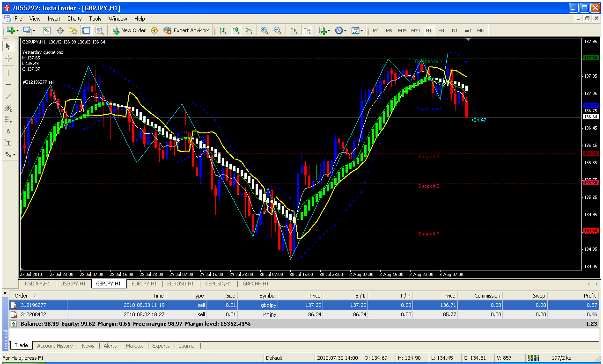Open the Account History terminal tab
603x364 pixels.
55,346
